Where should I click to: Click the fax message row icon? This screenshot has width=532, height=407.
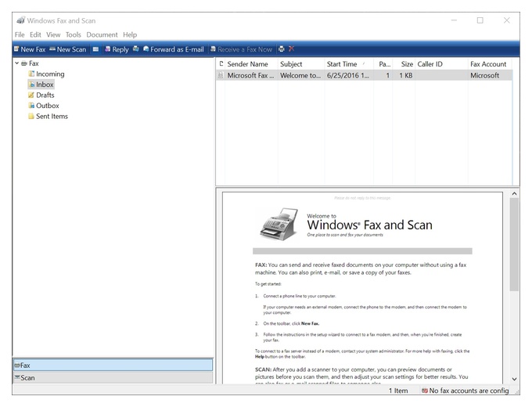click(221, 75)
